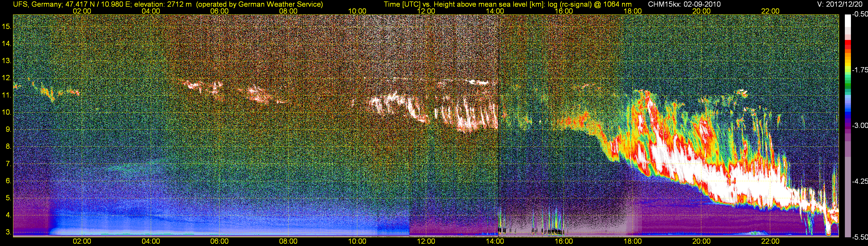Click the 06:00 label on bottom time axis
Screen dimensions: 868x246
tap(219, 241)
